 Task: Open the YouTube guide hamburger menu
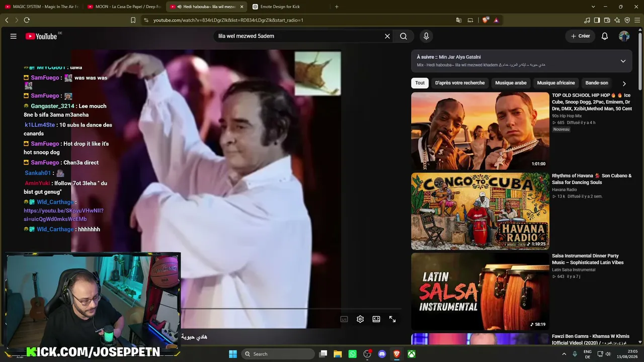click(14, 36)
